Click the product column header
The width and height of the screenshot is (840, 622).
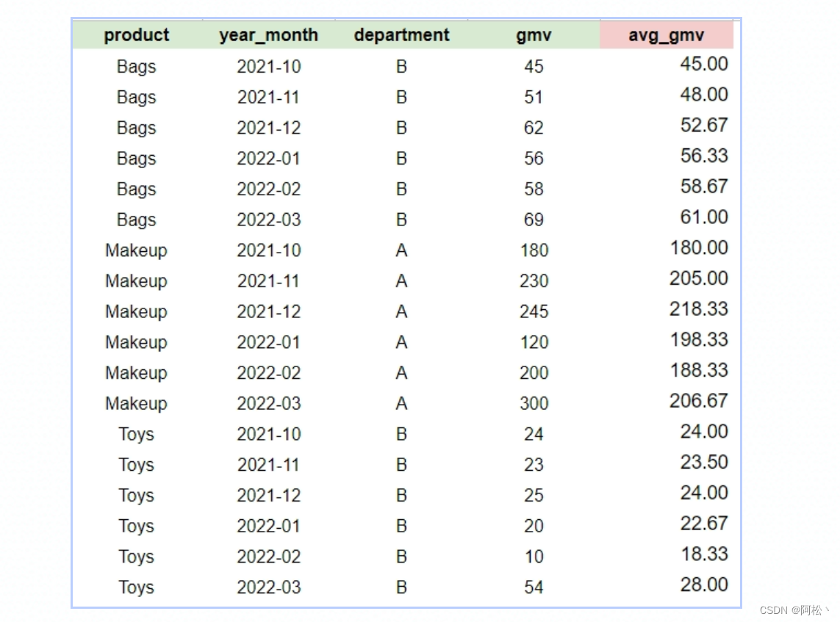tap(137, 35)
